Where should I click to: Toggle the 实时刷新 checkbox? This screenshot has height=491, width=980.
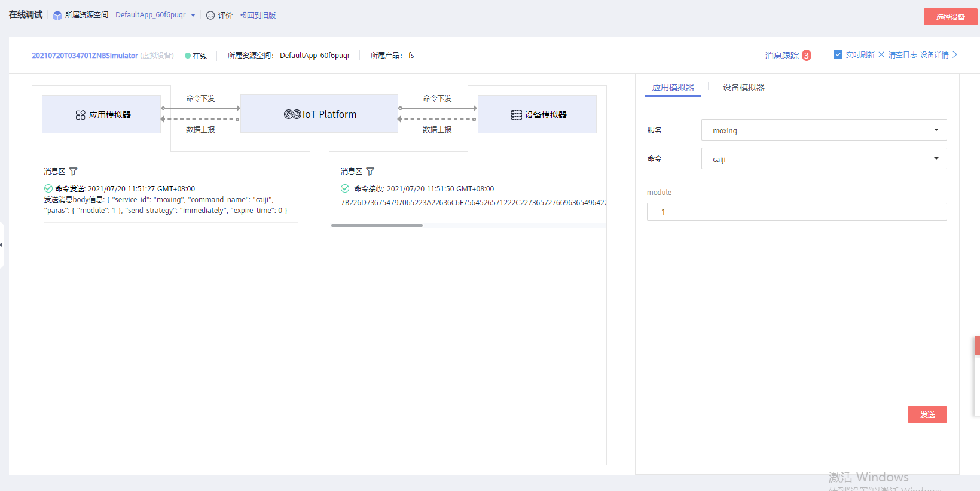pos(838,54)
